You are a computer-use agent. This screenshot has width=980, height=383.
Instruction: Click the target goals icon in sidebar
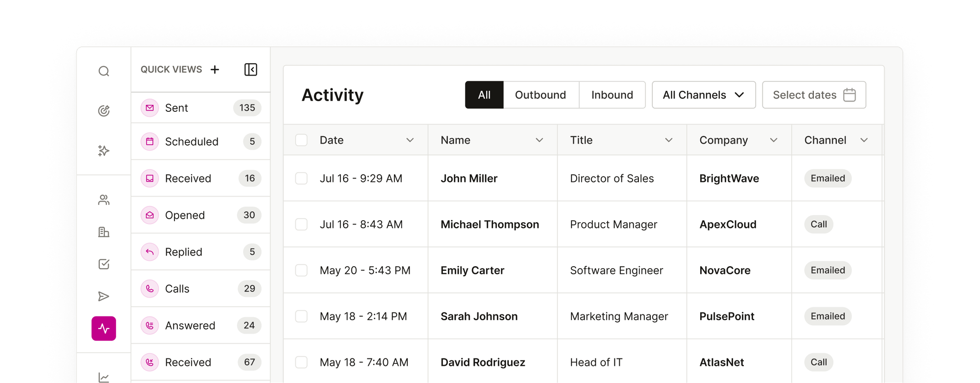pos(103,111)
